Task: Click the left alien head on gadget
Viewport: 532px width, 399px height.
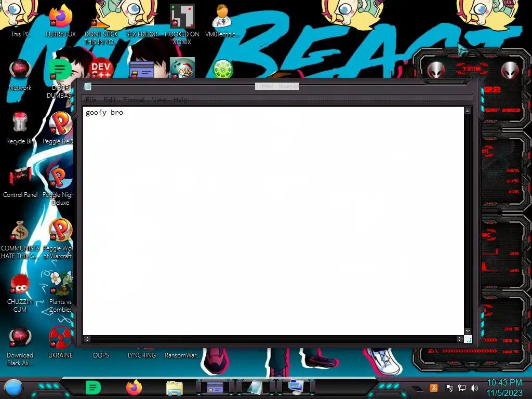Action: point(436,70)
